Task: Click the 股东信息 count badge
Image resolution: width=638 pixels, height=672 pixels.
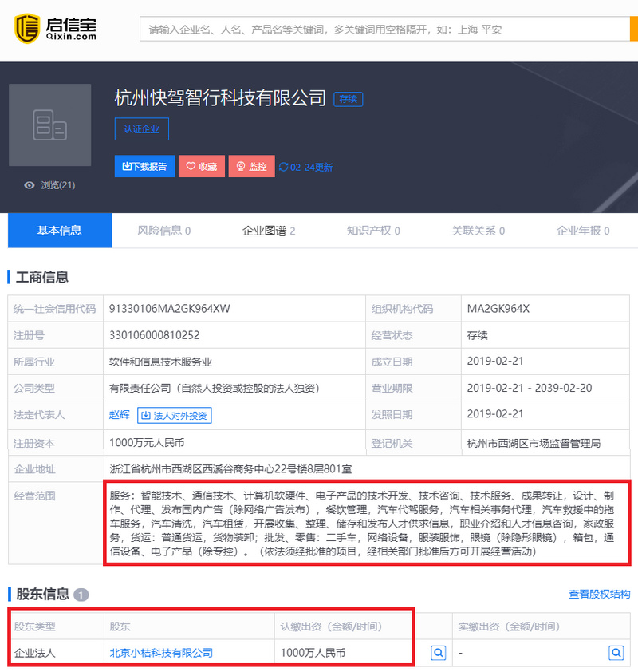Action: click(81, 595)
